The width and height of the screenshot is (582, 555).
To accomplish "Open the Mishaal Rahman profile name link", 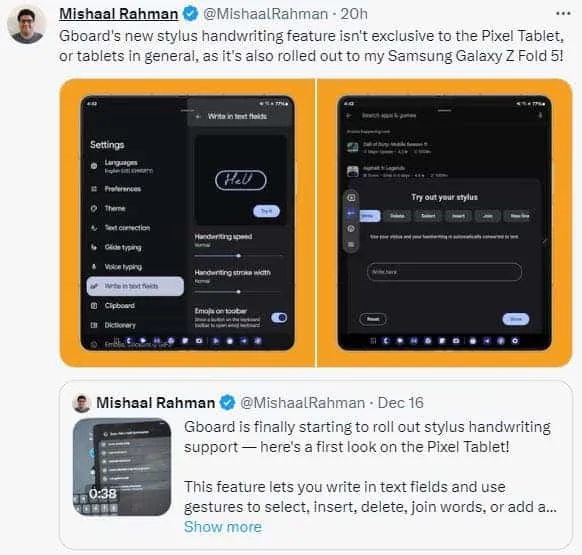I will click(x=118, y=14).
